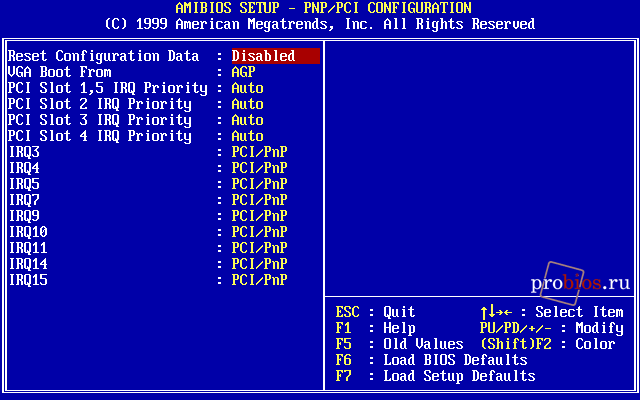Screen dimensions: 640x400
Task: Click the IRQ3 label
Action: tap(24, 152)
